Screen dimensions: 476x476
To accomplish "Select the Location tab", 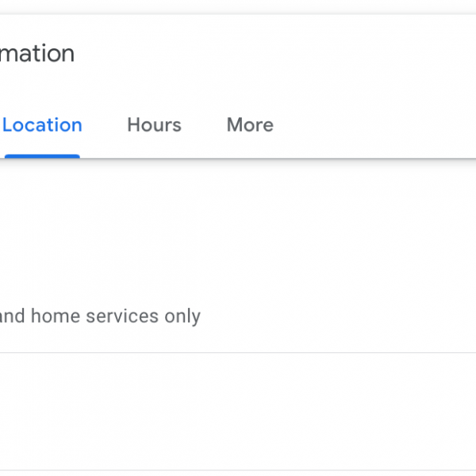I will (42, 125).
